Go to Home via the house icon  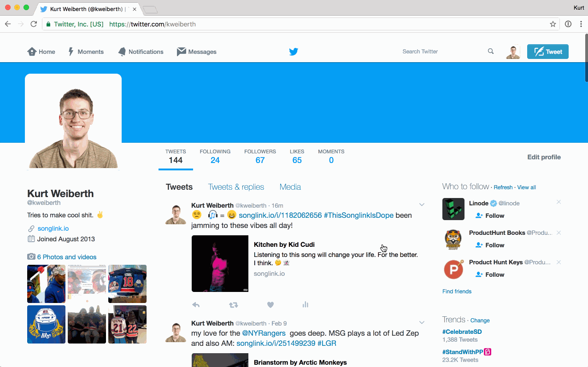32,52
